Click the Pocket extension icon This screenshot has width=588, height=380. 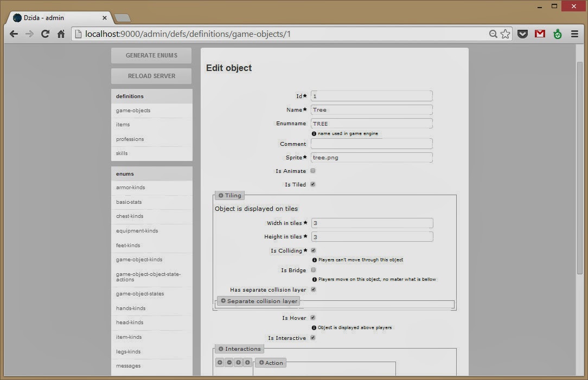(522, 34)
